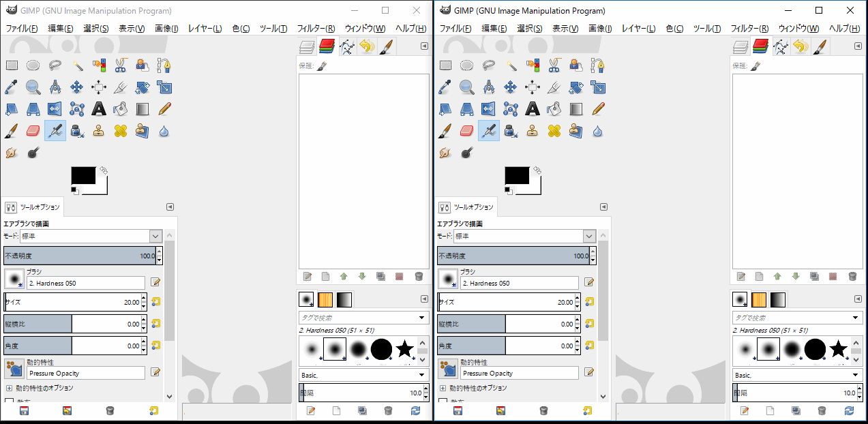The image size is (868, 424).
Task: Select star brush thumbnail in left window
Action: pyautogui.click(x=404, y=349)
